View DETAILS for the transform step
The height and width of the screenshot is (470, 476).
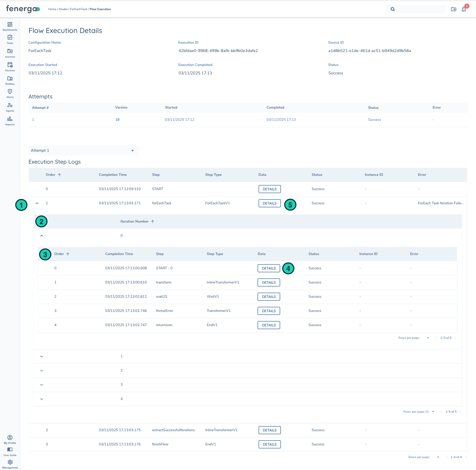269,282
